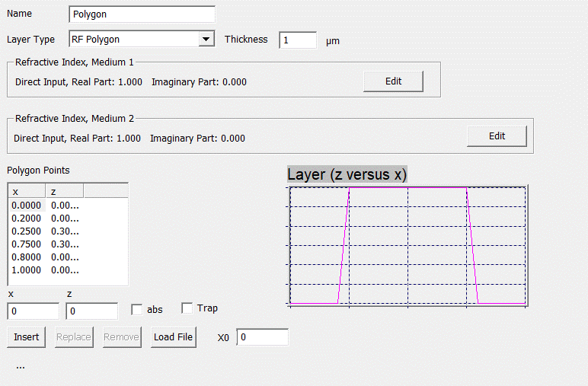Click the X0 input field

tap(262, 337)
